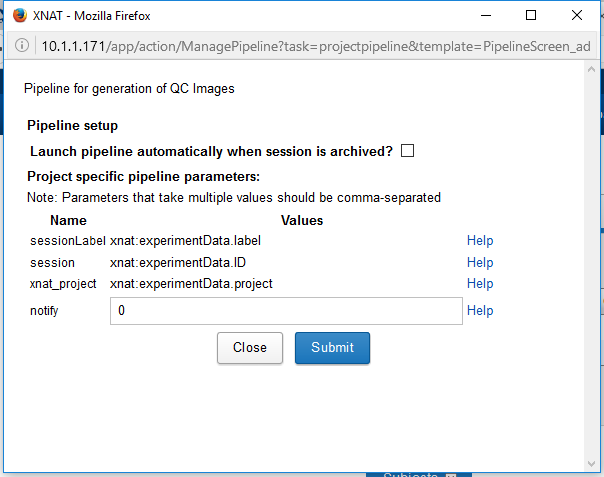The width and height of the screenshot is (604, 477).
Task: Close the XNAT Firefox window
Action: click(577, 15)
